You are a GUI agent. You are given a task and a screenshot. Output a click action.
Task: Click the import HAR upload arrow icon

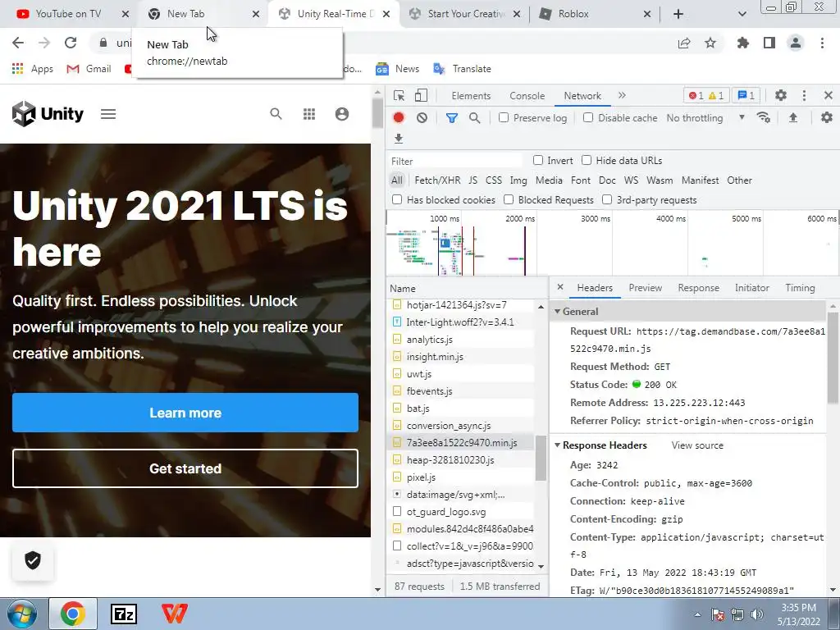(x=793, y=118)
